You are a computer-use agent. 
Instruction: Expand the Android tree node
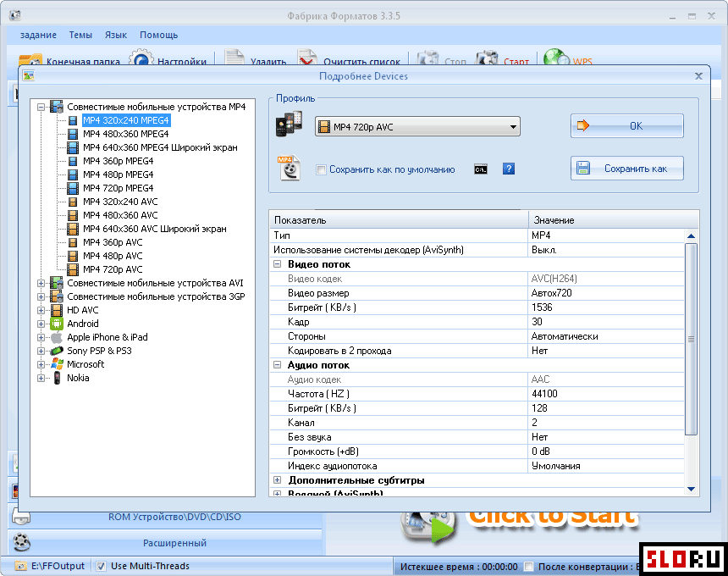click(x=41, y=324)
